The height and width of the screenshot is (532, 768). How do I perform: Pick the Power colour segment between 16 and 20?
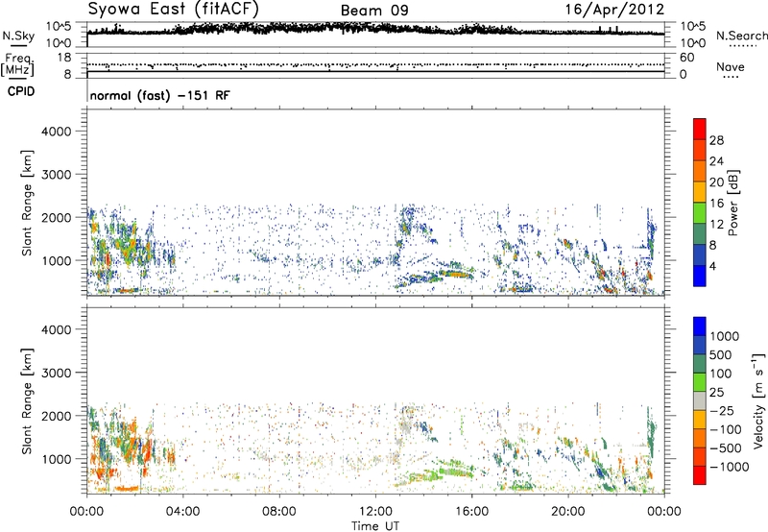pyautogui.click(x=700, y=192)
